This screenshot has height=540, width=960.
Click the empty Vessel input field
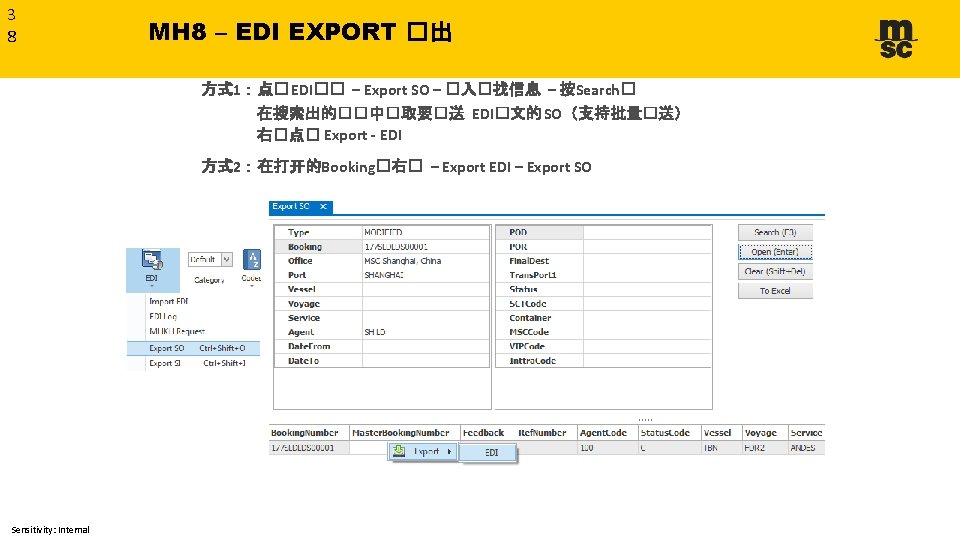pos(426,289)
